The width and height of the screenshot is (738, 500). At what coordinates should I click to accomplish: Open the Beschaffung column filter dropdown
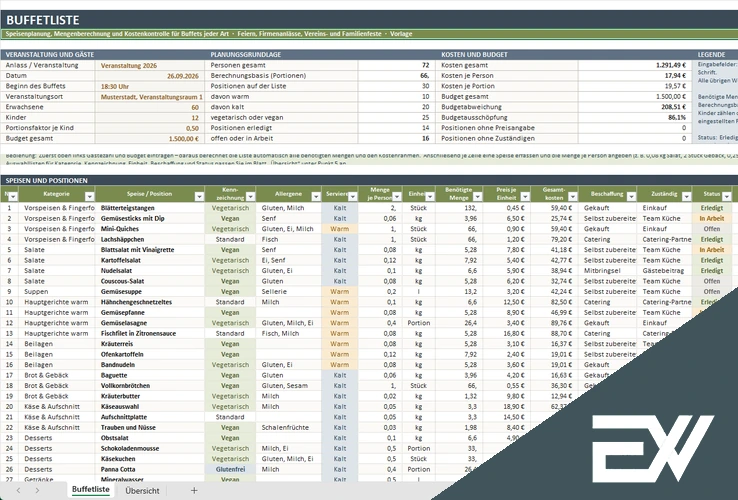pos(631,197)
